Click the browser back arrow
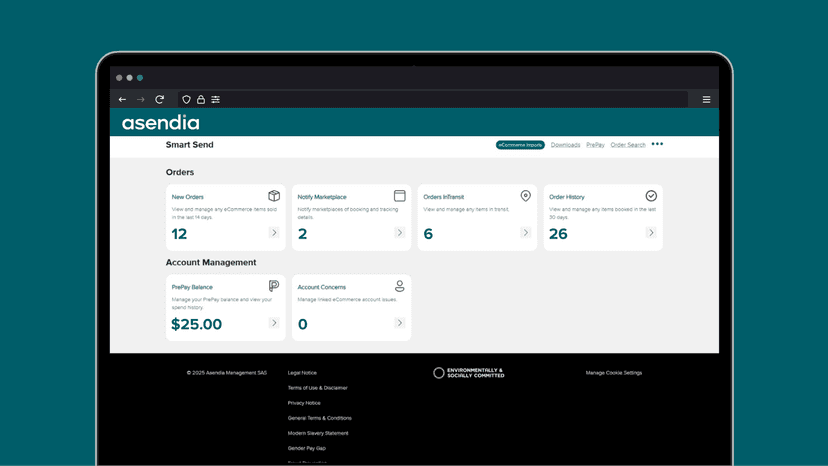This screenshot has height=466, width=828. coord(123,99)
